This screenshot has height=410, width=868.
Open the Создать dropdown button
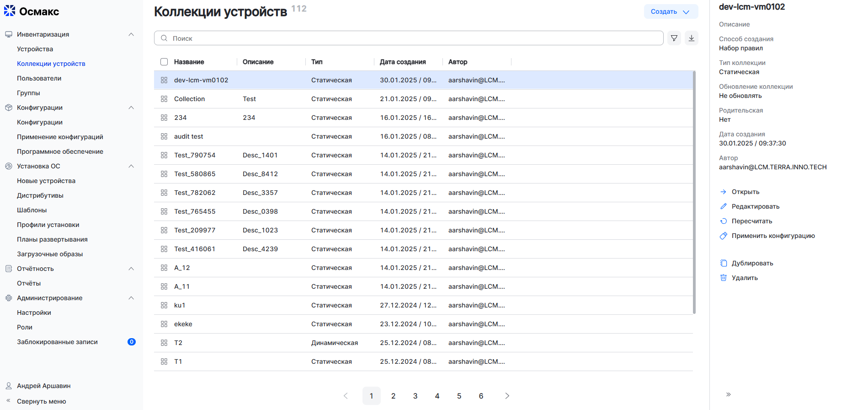coord(671,11)
